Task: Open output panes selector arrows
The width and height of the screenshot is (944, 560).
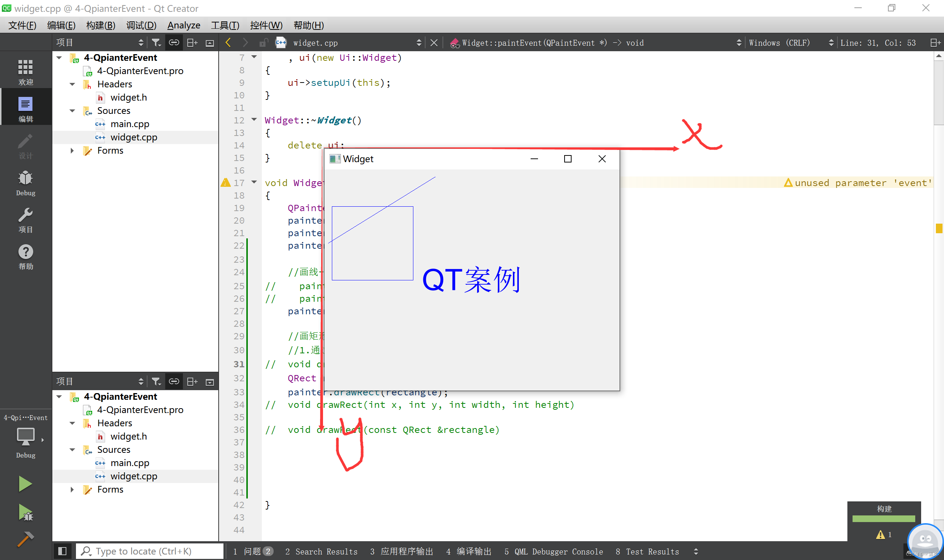Action: coord(696,552)
